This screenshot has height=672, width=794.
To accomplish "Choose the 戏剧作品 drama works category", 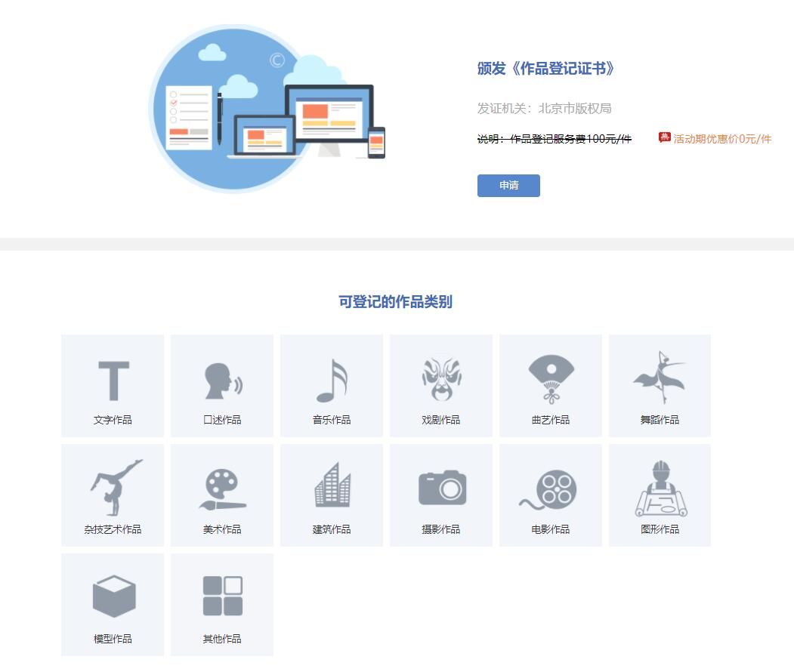I will point(440,385).
